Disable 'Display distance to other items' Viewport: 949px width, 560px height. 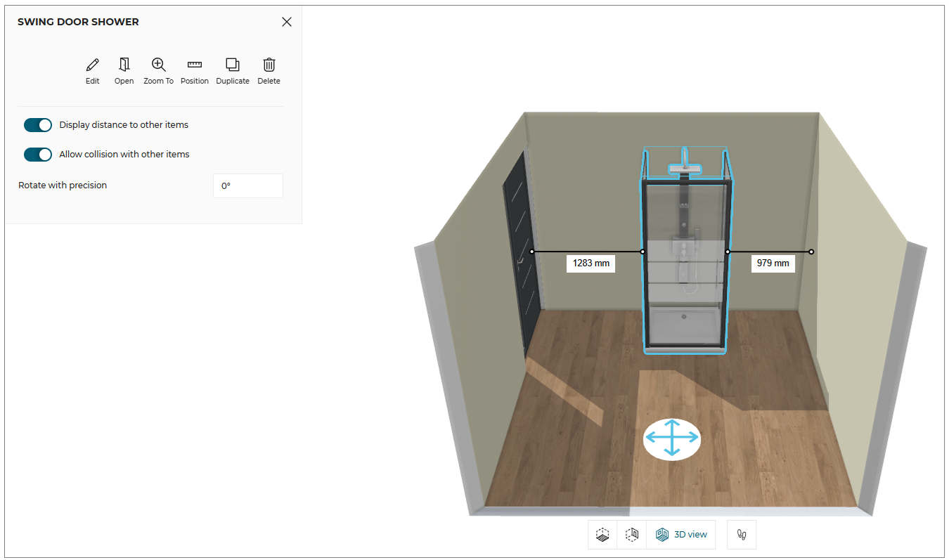click(x=38, y=124)
